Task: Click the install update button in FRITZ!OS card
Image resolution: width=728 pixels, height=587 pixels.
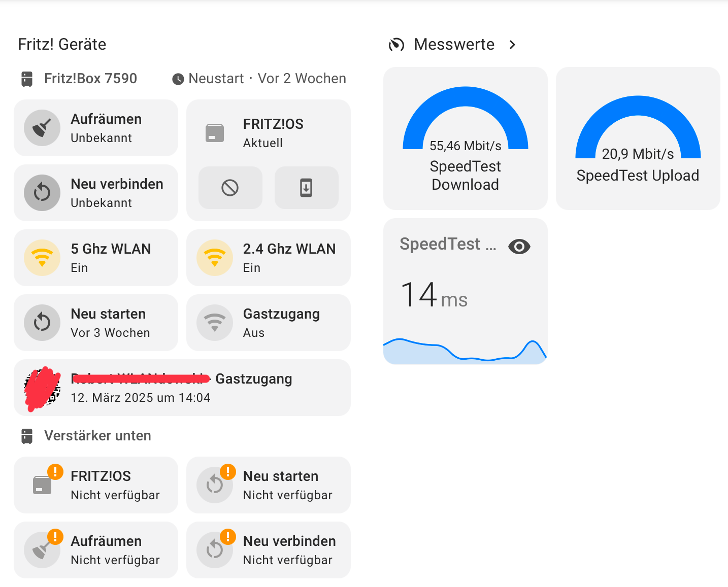Action: pos(306,188)
